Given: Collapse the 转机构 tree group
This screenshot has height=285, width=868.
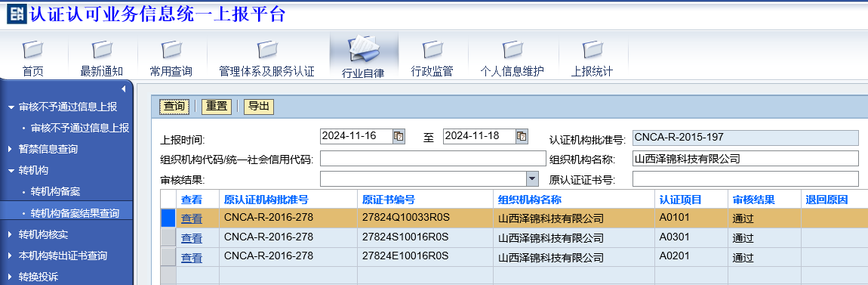Looking at the screenshot, I should click(11, 170).
